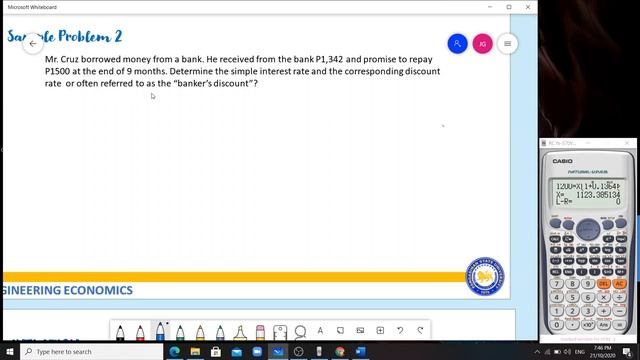Open the invite participants blue button

pyautogui.click(x=458, y=44)
